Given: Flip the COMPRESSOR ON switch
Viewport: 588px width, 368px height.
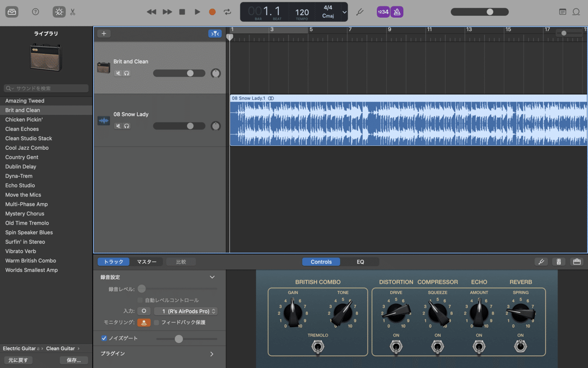Looking at the screenshot, I should point(438,347).
